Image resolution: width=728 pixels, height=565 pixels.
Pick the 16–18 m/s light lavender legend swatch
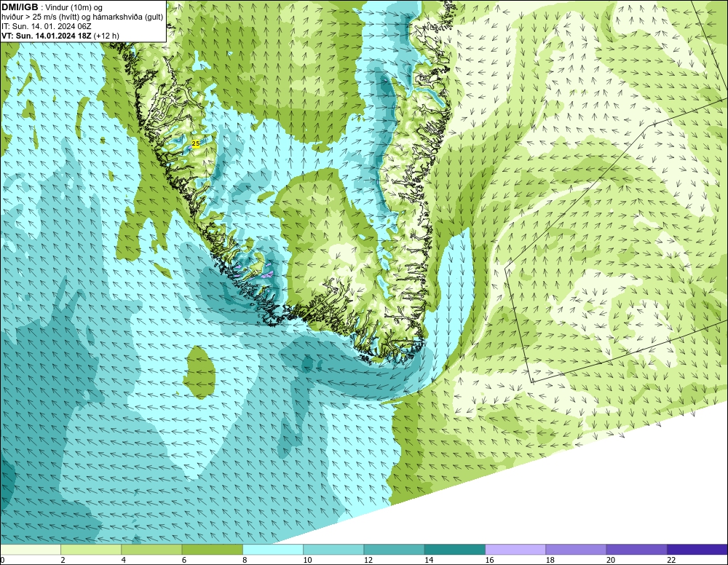click(515, 550)
